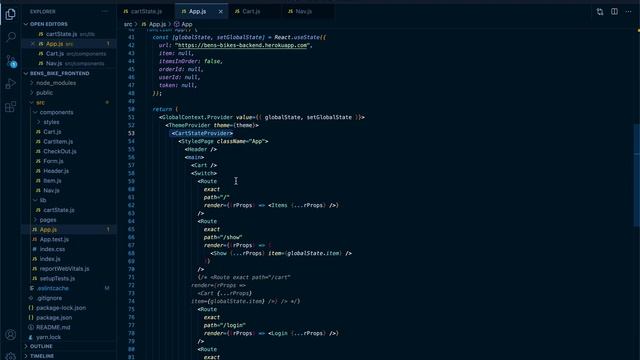Open package.json file
The image size is (640, 360).
tap(54, 318)
